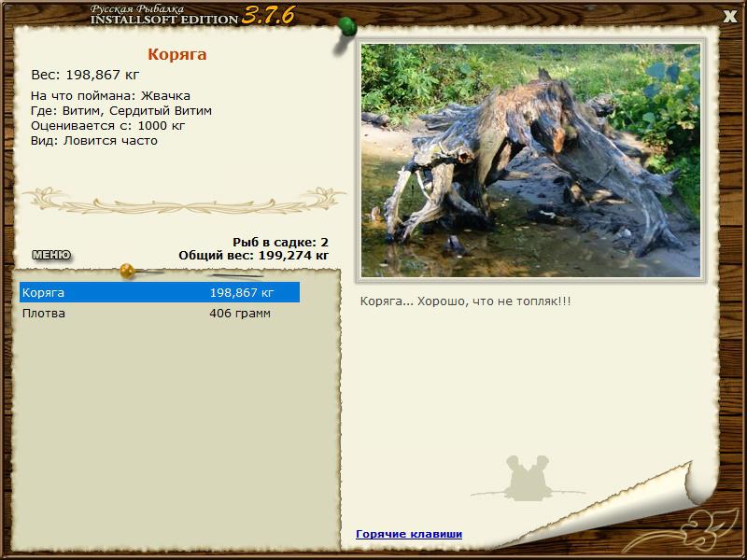Open the Горячие клавиши link

(409, 534)
